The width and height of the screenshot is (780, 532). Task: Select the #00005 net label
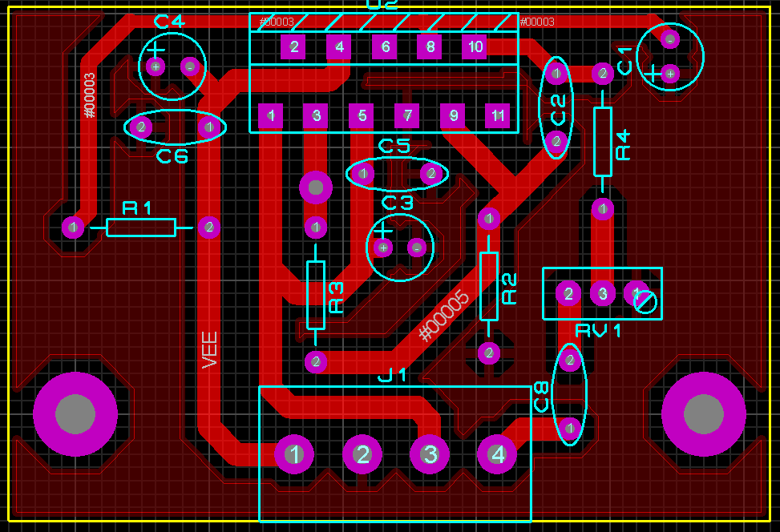pos(444,316)
